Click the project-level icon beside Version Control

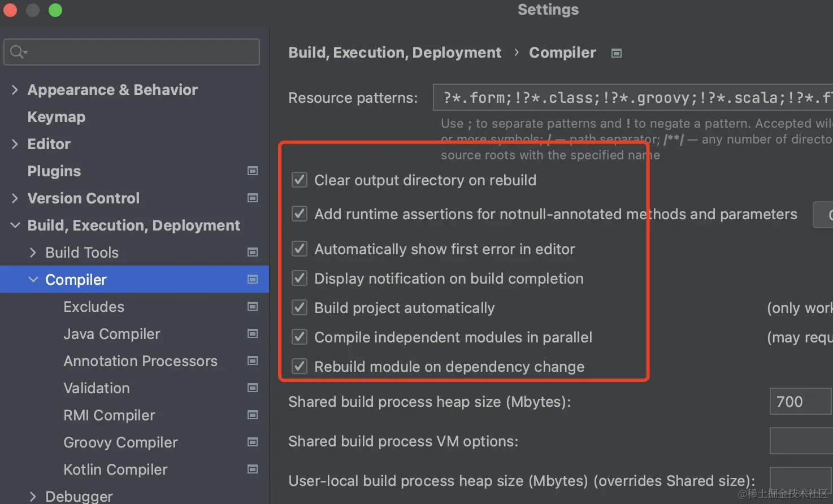[253, 198]
